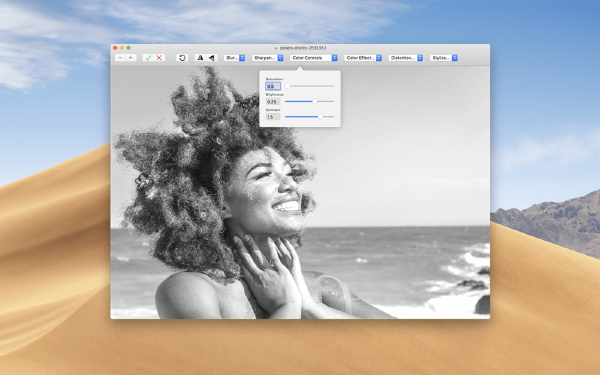Discard changes with the red X
The image size is (600, 375).
click(160, 58)
